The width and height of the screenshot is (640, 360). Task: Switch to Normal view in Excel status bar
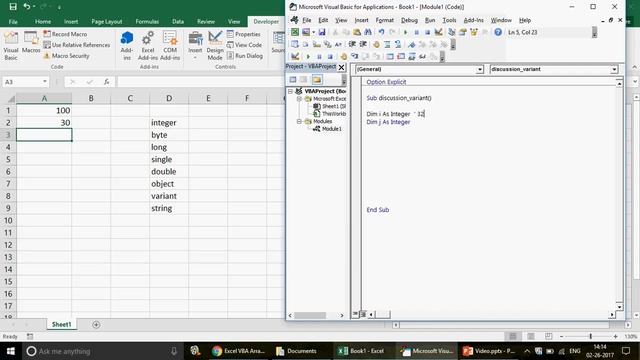513,336
